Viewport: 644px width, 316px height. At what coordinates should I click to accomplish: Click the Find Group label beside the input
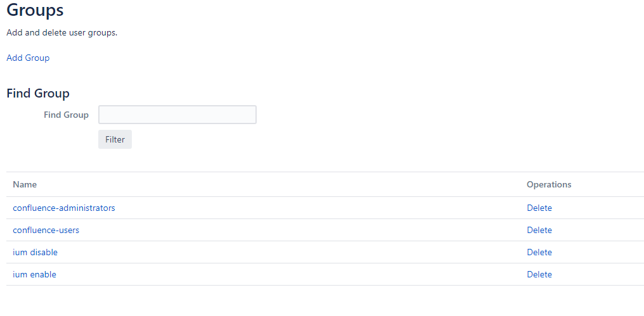point(67,115)
